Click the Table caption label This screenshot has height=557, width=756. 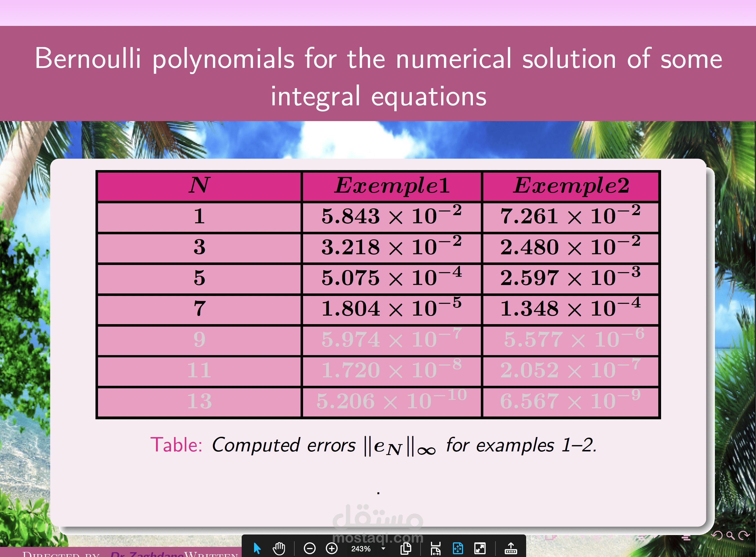(x=176, y=445)
